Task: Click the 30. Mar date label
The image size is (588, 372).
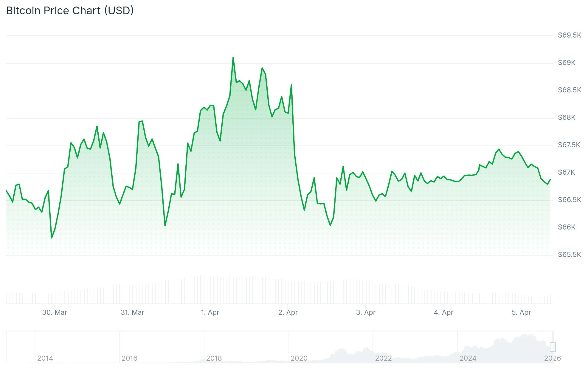Action: click(55, 312)
